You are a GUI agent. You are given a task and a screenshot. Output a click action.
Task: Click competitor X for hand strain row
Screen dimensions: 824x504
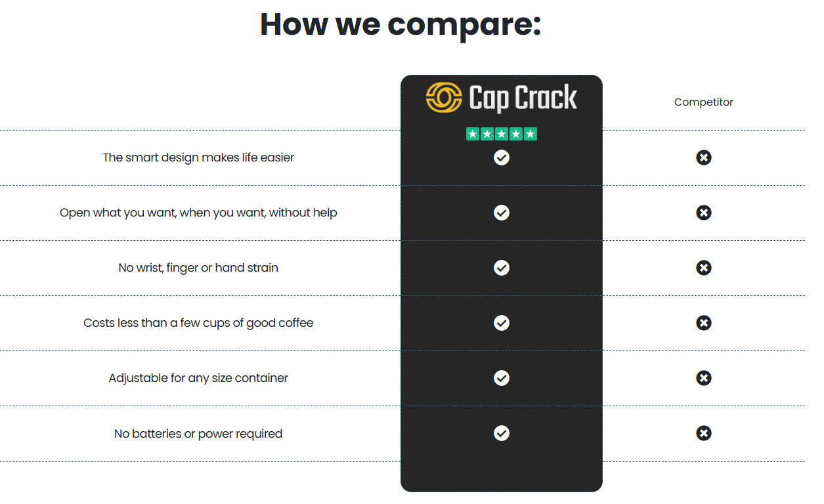704,268
